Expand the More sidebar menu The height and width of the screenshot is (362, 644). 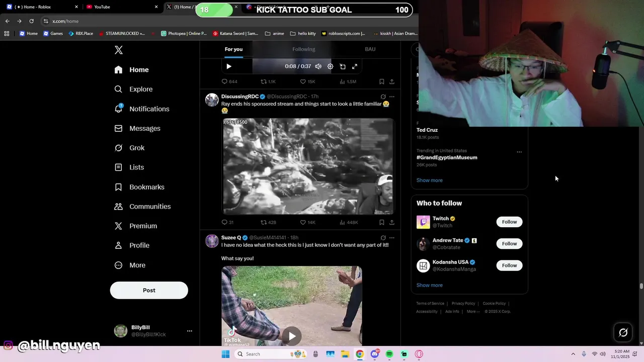tap(130, 265)
